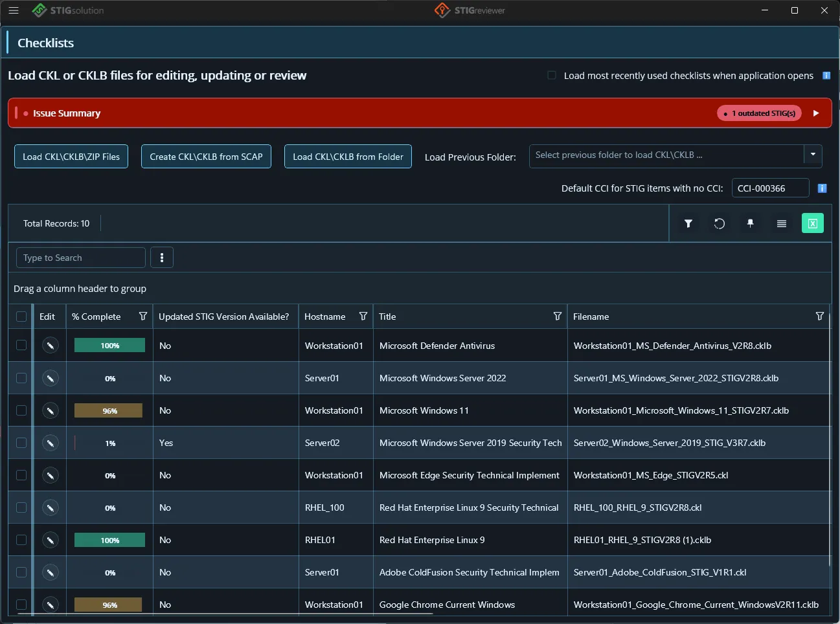Viewport: 840px width, 624px height.
Task: Edit the Microsoft Defender Antivirus checklist
Action: [x=51, y=346]
